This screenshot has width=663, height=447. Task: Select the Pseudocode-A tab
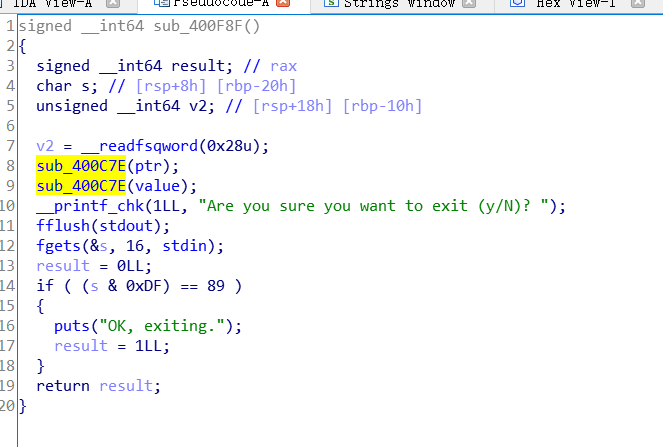tap(221, 4)
